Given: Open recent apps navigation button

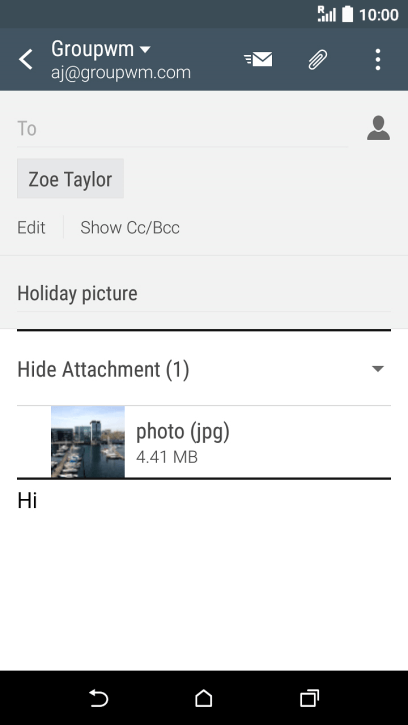Looking at the screenshot, I should [309, 698].
